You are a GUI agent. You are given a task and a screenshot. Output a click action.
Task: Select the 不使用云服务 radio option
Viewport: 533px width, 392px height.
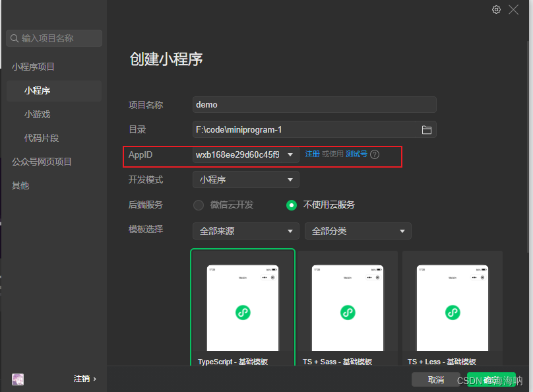click(292, 205)
